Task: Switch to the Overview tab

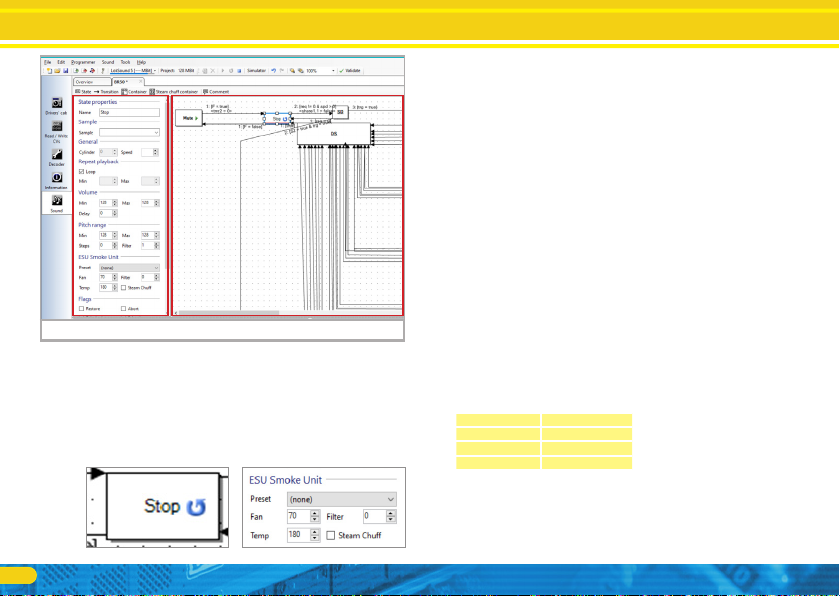Action: pos(86,81)
